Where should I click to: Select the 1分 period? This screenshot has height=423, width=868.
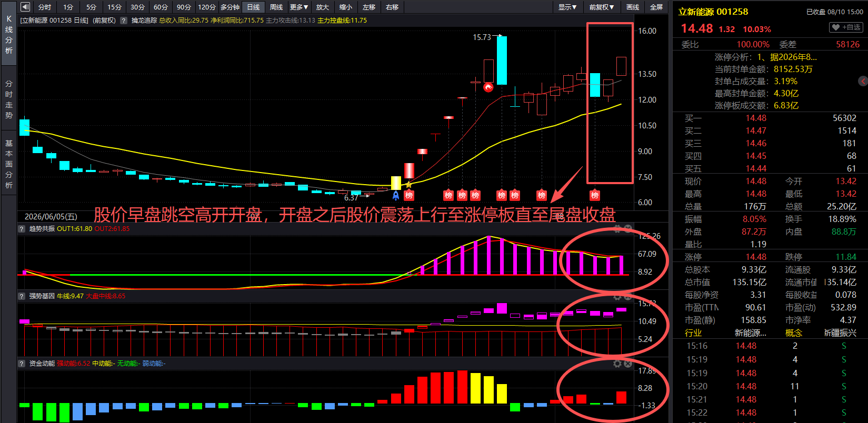click(68, 7)
